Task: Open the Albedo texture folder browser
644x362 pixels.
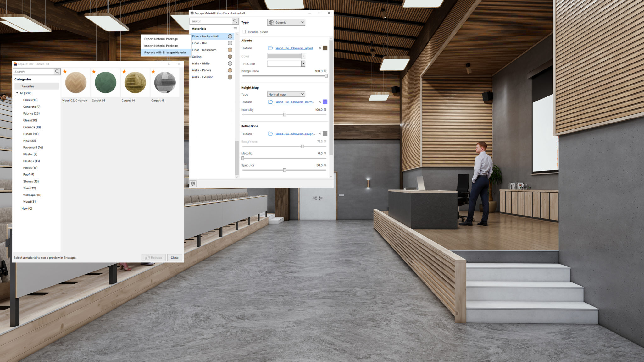Action: click(270, 48)
